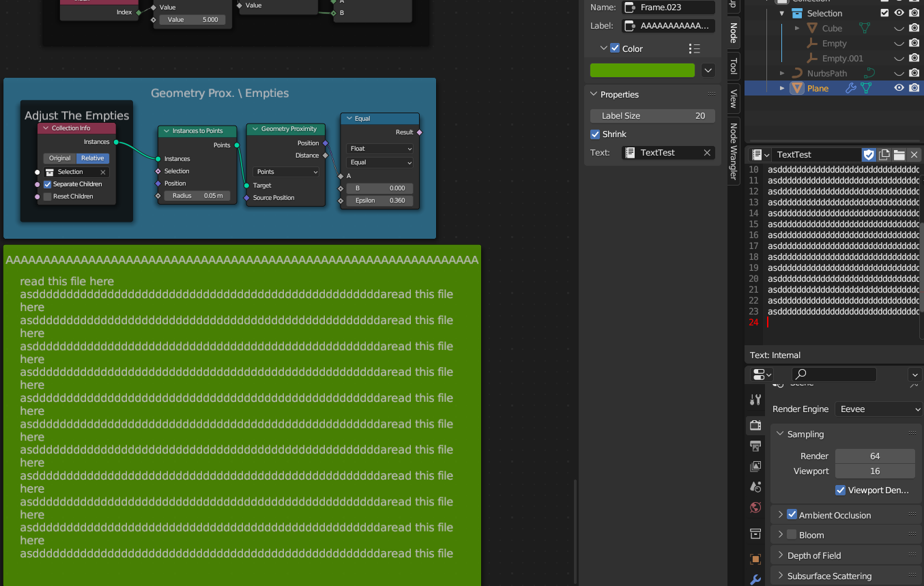Collapse the Properties panel in sidebar
The image size is (924, 586).
tap(593, 95)
